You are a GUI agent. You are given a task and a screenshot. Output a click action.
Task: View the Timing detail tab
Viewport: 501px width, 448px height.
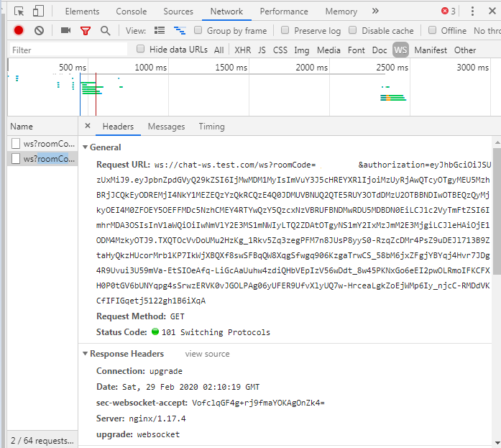pos(211,127)
